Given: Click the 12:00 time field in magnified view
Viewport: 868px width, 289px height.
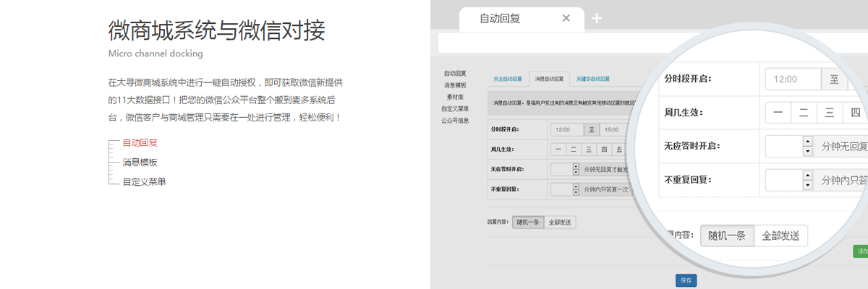Looking at the screenshot, I should [x=793, y=79].
